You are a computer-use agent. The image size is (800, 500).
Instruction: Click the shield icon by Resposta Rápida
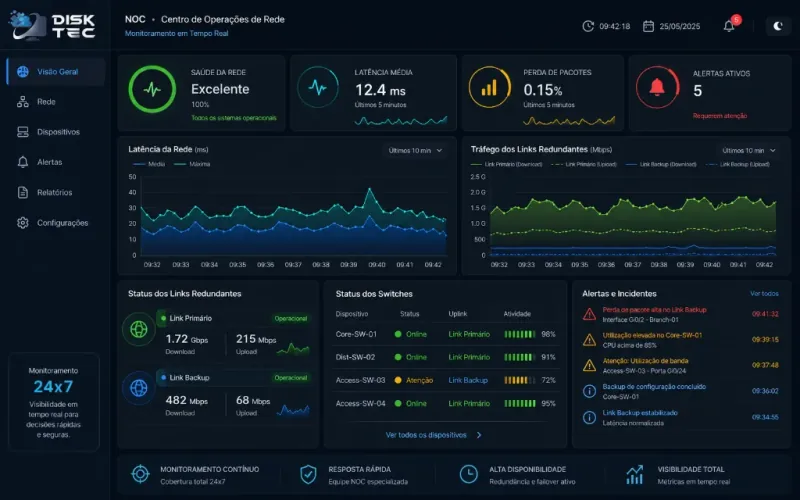point(308,474)
